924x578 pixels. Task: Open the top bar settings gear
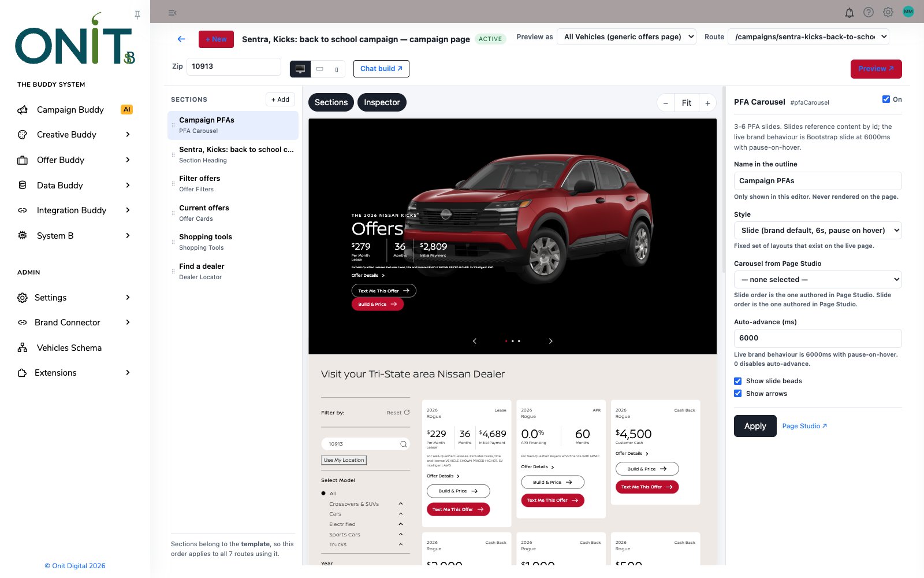(x=888, y=12)
